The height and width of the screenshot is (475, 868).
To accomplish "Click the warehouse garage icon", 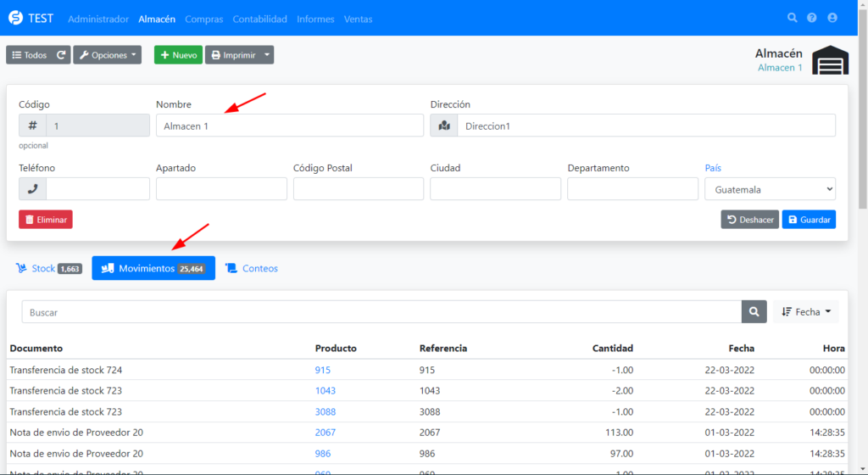I will click(830, 60).
